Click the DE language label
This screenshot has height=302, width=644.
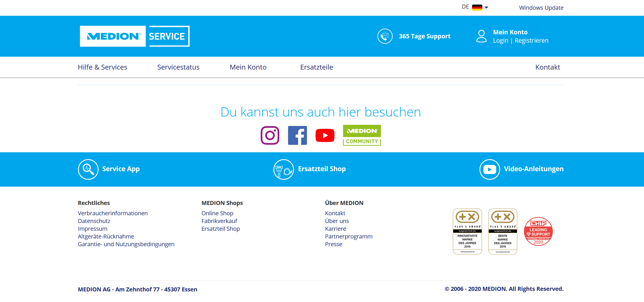[x=465, y=7]
